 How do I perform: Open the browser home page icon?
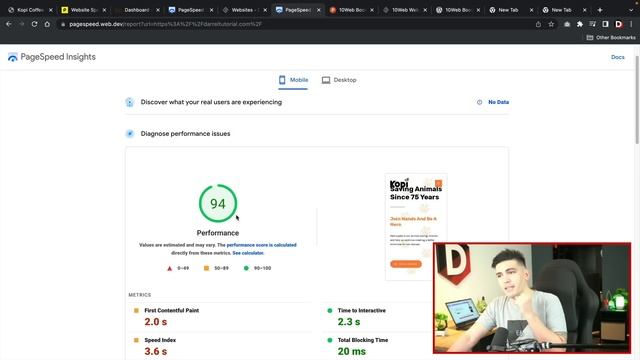pos(47,24)
